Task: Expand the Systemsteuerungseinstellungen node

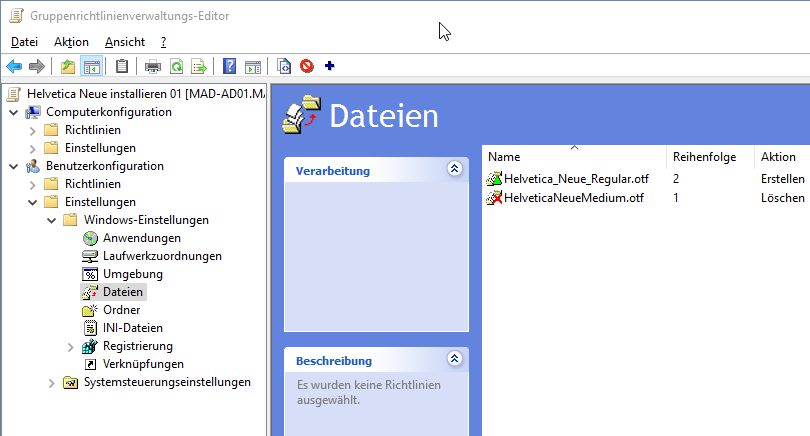Action: 51,382
